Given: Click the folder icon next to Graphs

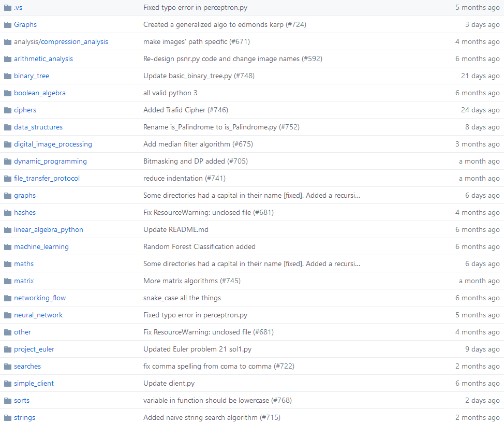Looking at the screenshot, I should coord(8,24).
